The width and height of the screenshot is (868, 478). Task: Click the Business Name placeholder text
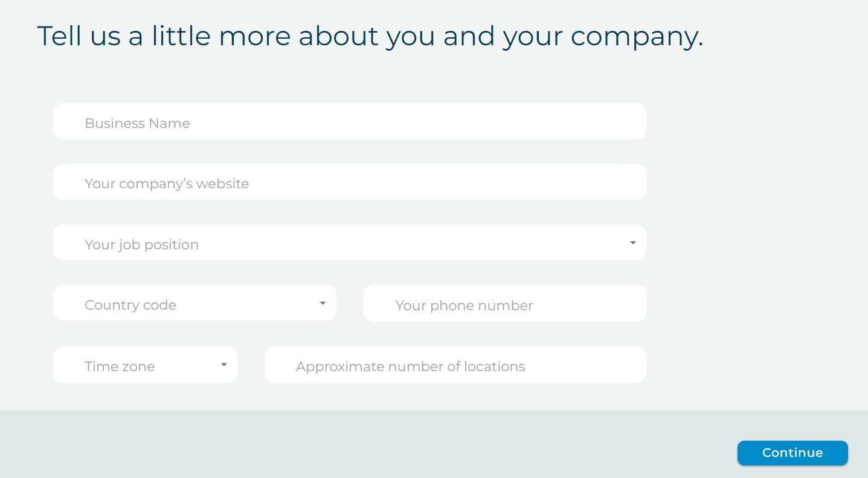pos(138,123)
